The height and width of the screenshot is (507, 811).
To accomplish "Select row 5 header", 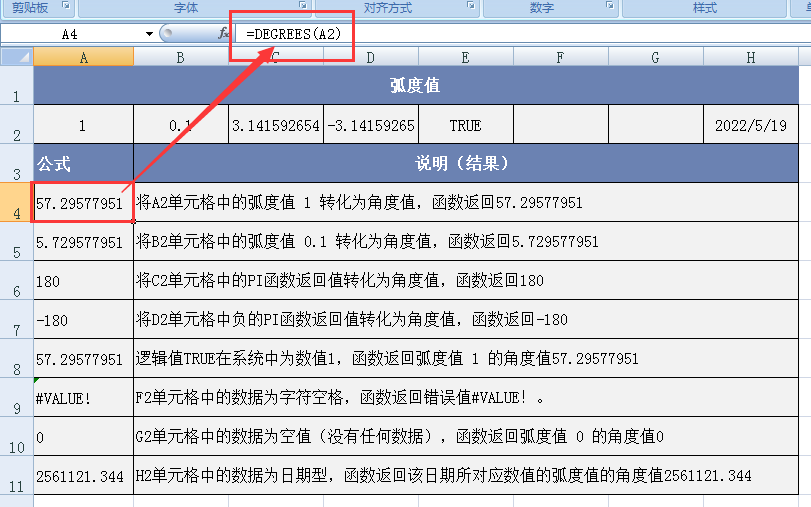I will [x=17, y=242].
